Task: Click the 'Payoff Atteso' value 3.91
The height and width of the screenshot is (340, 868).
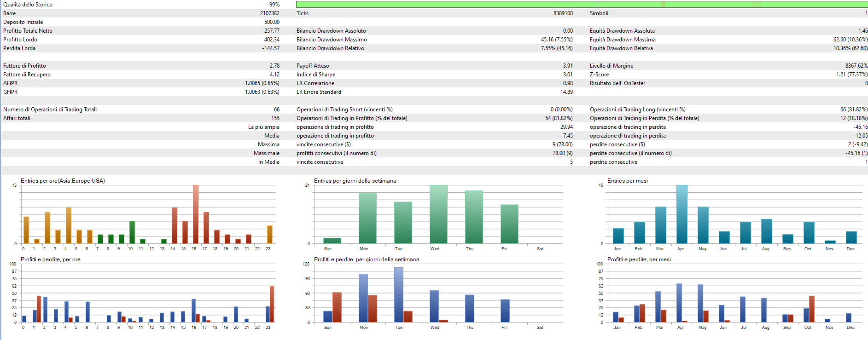Action: [568, 66]
